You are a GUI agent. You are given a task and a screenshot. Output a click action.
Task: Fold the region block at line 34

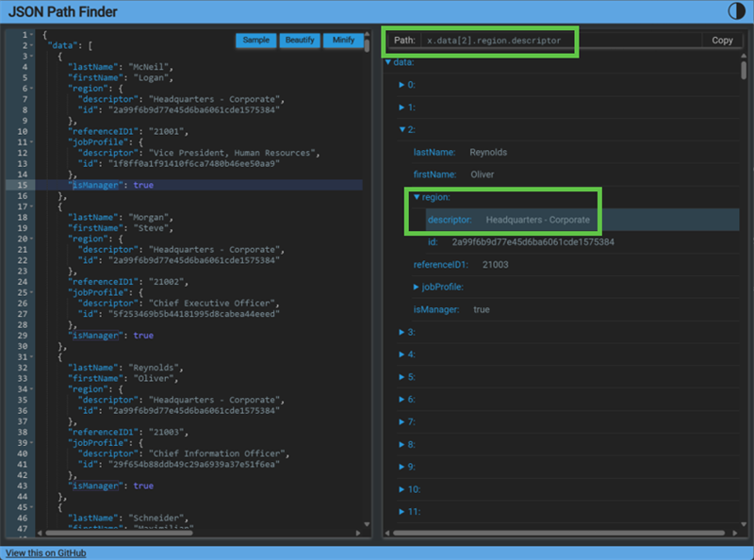(31, 389)
